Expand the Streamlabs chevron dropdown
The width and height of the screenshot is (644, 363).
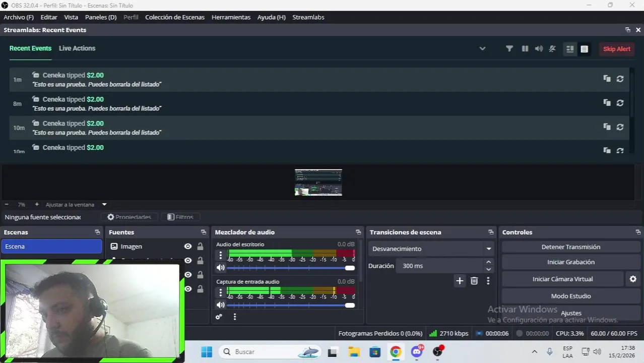482,48
